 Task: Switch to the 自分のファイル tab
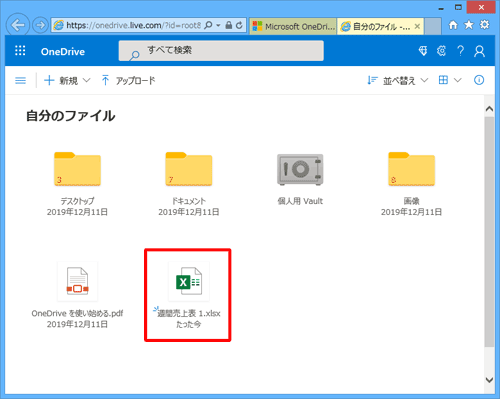pyautogui.click(x=380, y=26)
